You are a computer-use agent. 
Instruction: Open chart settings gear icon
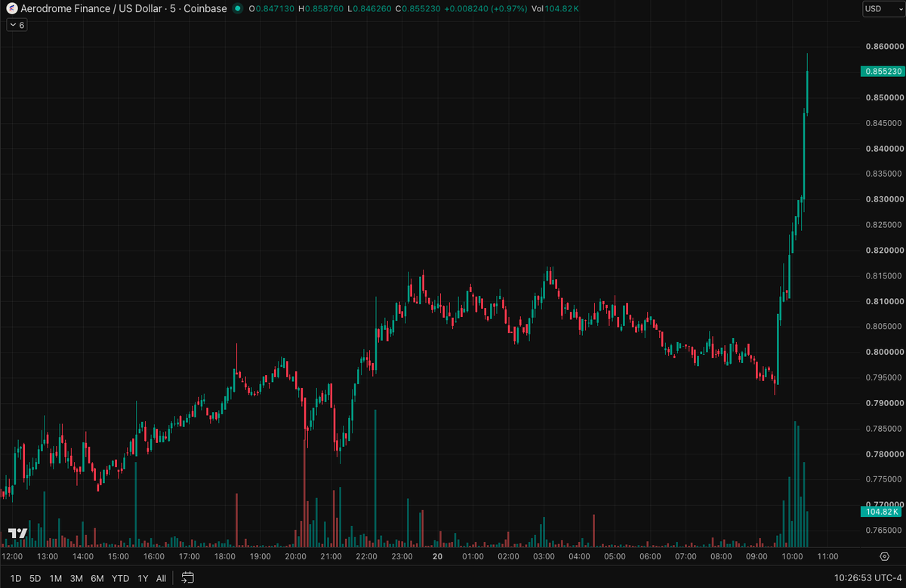[x=884, y=556]
